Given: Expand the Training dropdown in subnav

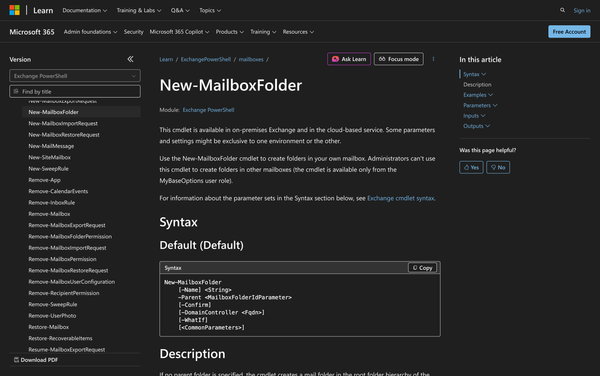Looking at the screenshot, I should [x=263, y=32].
